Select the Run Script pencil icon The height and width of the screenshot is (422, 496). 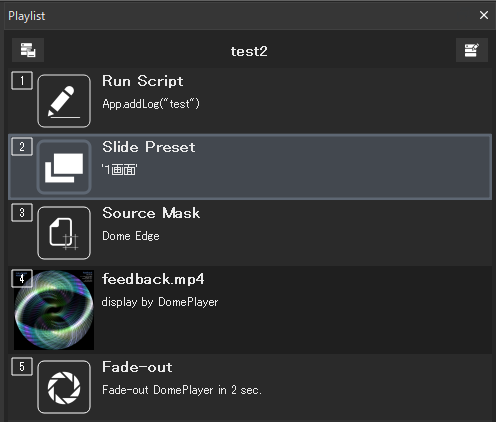[x=64, y=101]
